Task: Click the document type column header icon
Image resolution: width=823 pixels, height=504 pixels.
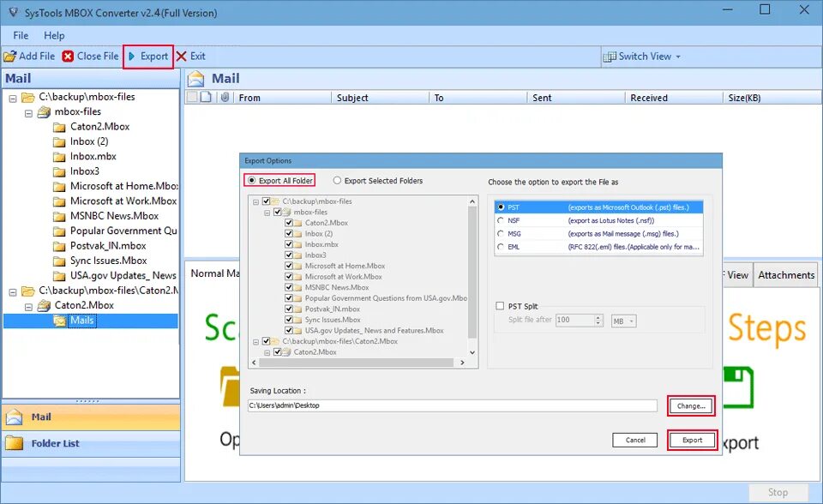Action: click(x=206, y=97)
